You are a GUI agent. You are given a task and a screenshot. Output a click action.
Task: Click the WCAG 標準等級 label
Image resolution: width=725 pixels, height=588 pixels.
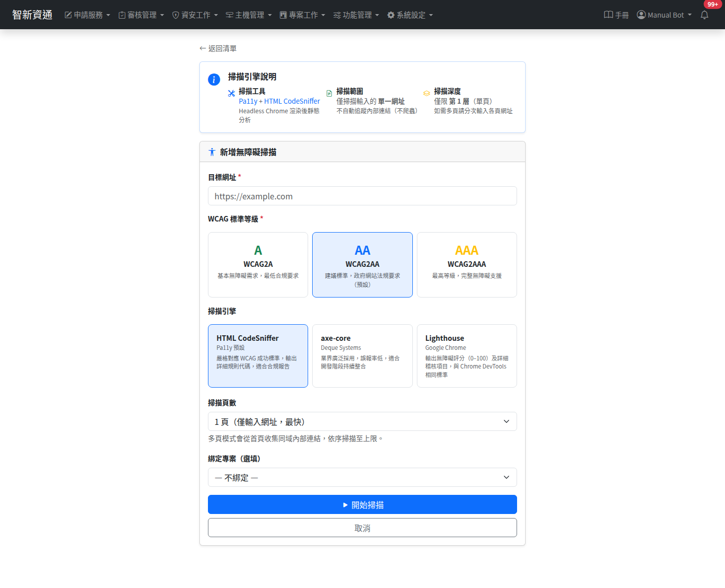236,219
